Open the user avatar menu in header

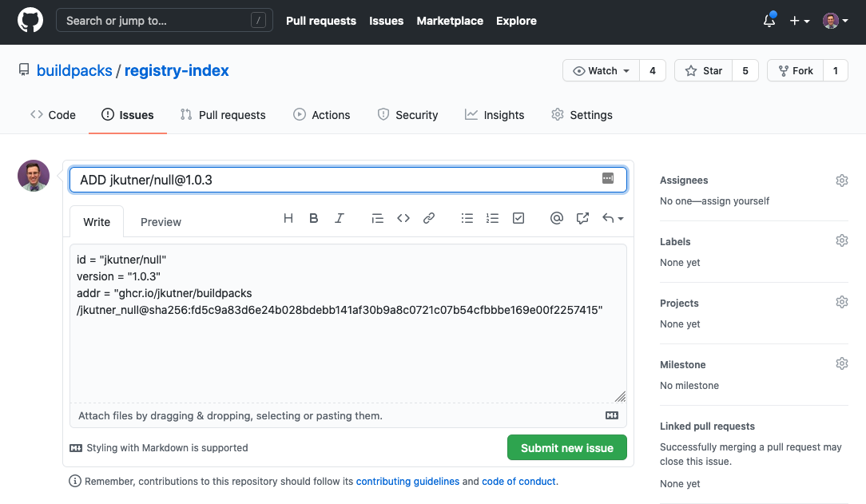(835, 21)
